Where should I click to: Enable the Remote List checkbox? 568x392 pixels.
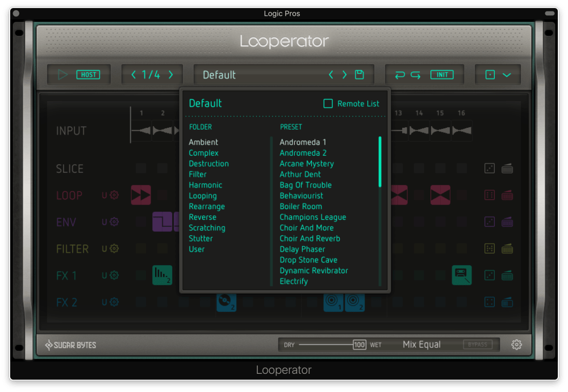328,103
